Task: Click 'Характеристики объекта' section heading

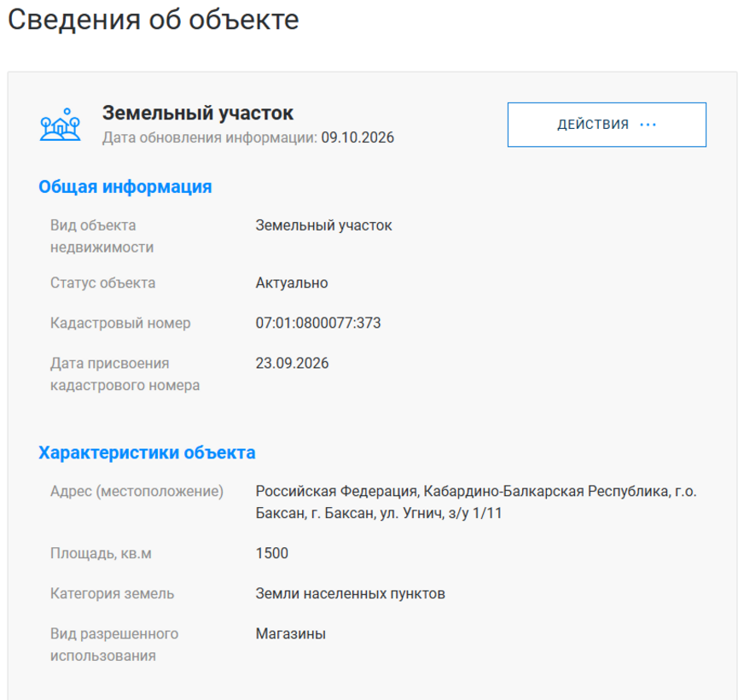Action: [x=147, y=452]
